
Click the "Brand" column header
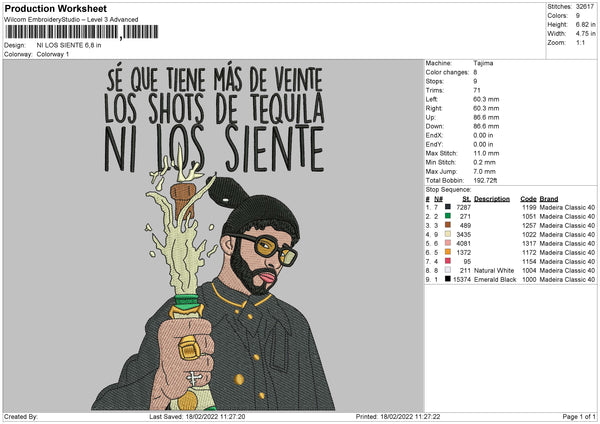tap(549, 199)
